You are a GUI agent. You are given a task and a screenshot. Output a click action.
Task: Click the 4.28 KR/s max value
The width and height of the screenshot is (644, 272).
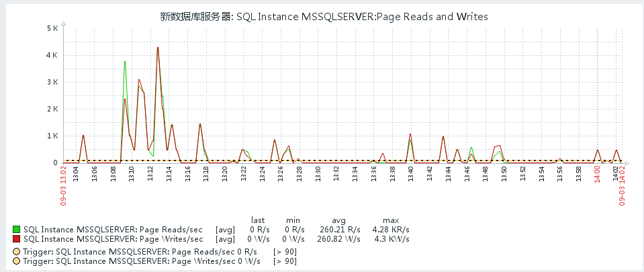pyautogui.click(x=391, y=229)
